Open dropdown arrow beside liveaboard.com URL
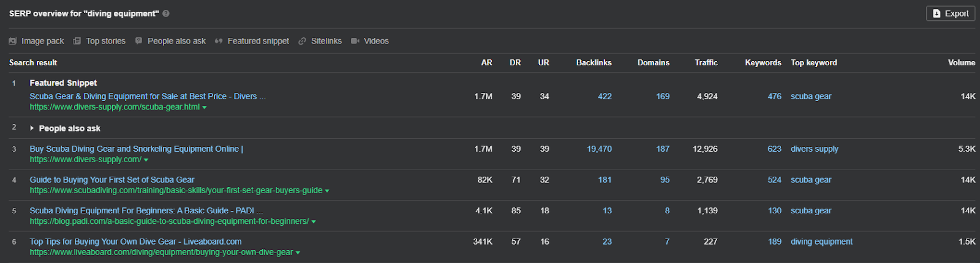The width and height of the screenshot is (980, 263). (x=298, y=253)
